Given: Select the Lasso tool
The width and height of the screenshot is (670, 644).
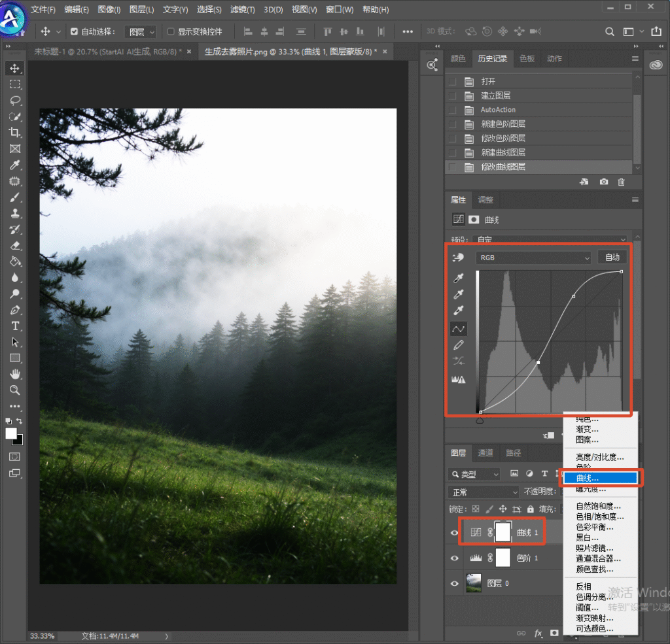Looking at the screenshot, I should point(15,101).
